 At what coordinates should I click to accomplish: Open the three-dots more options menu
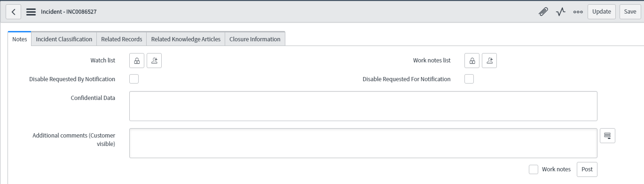coord(578,12)
